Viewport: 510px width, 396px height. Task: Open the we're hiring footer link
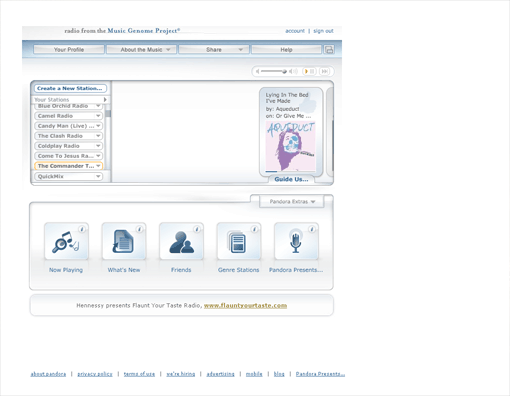click(181, 374)
